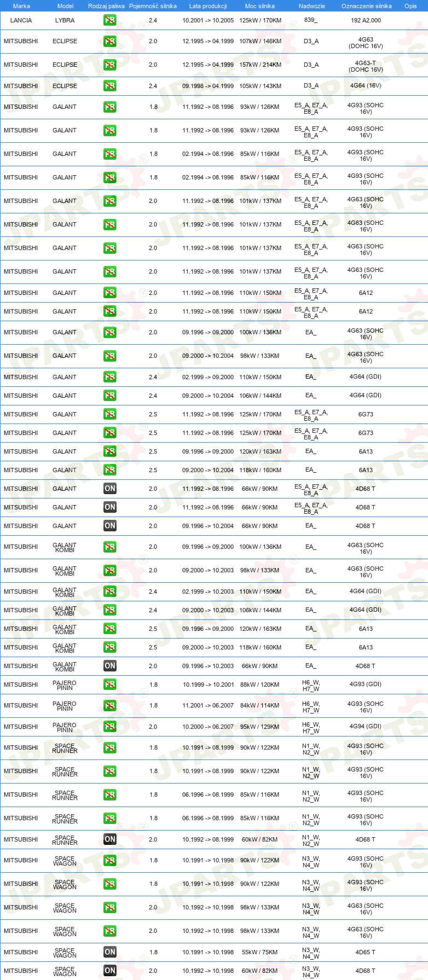Click engine code 4D65 T
Screen dimensions: 428x980
366,952
